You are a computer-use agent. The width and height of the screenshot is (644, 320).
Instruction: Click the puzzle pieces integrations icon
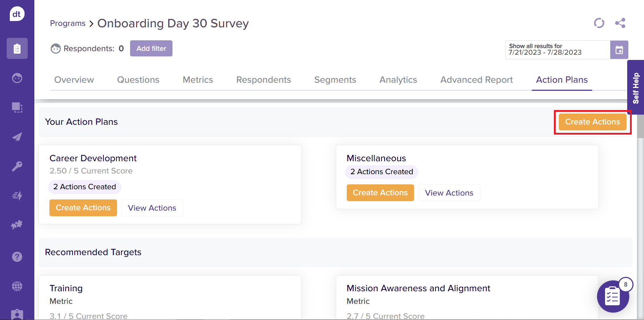click(17, 225)
